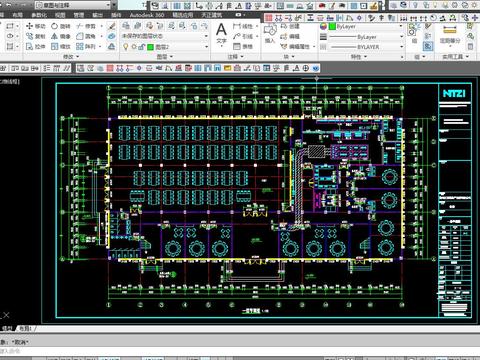Open the Autodesk 360 ribbon tab
480x360 pixels.
[147, 15]
